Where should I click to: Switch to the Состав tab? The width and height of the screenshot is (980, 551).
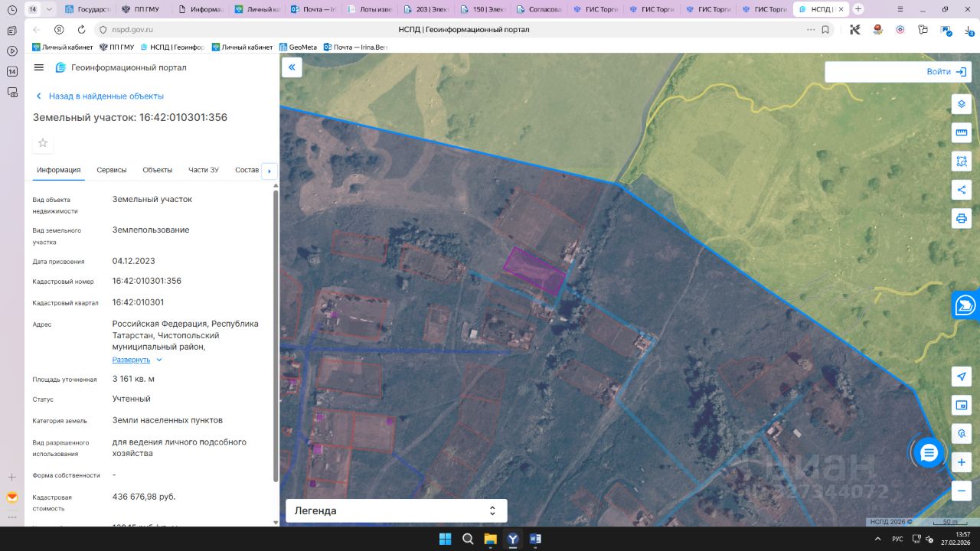(247, 170)
